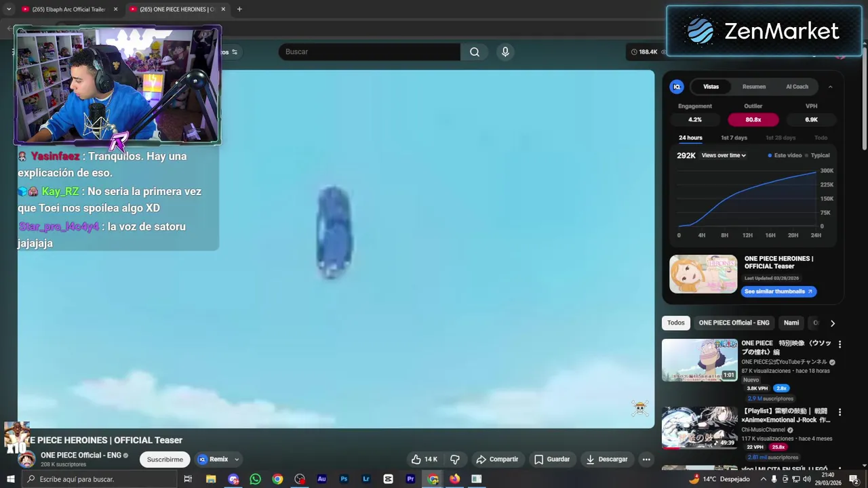Screen dimensions: 868x488
Task: Collapse the vidIQ panel with chevron
Action: 830,87
